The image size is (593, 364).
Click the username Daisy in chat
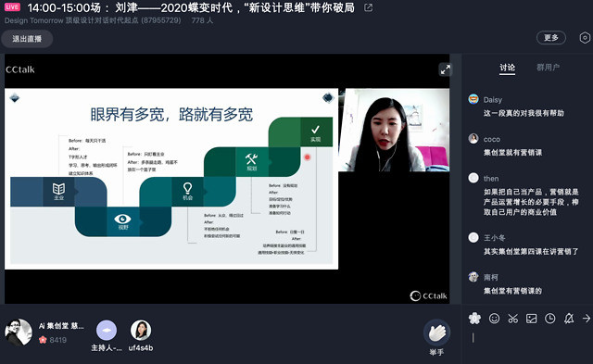(x=493, y=100)
